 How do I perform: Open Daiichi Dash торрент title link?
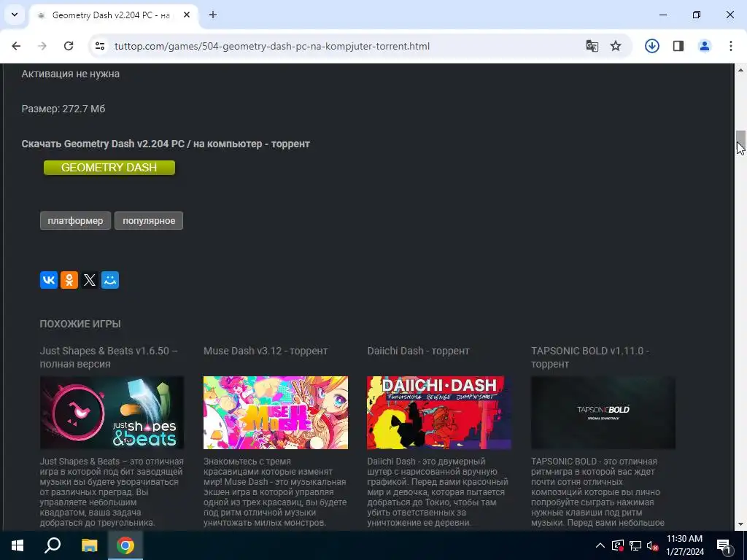[418, 351]
